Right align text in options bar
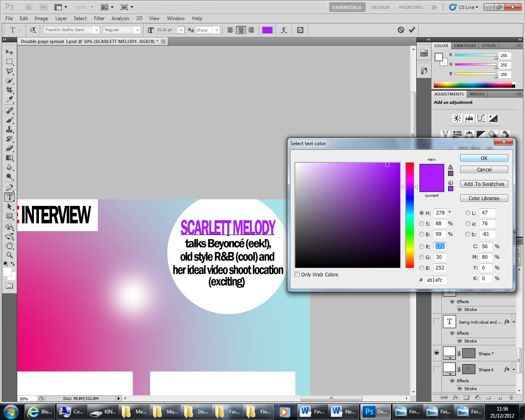Screen dimensions: 525x420 tap(251, 30)
